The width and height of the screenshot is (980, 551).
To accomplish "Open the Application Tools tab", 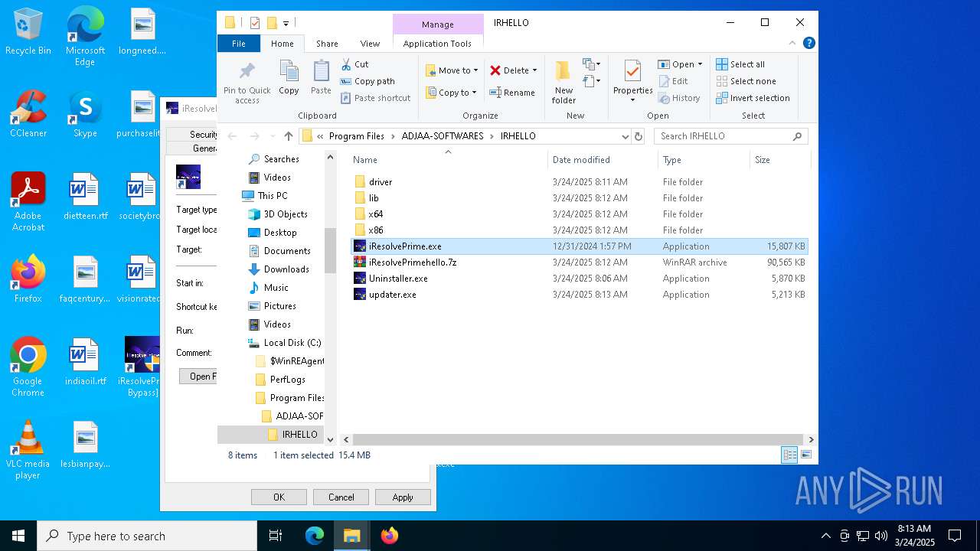I will (x=437, y=44).
